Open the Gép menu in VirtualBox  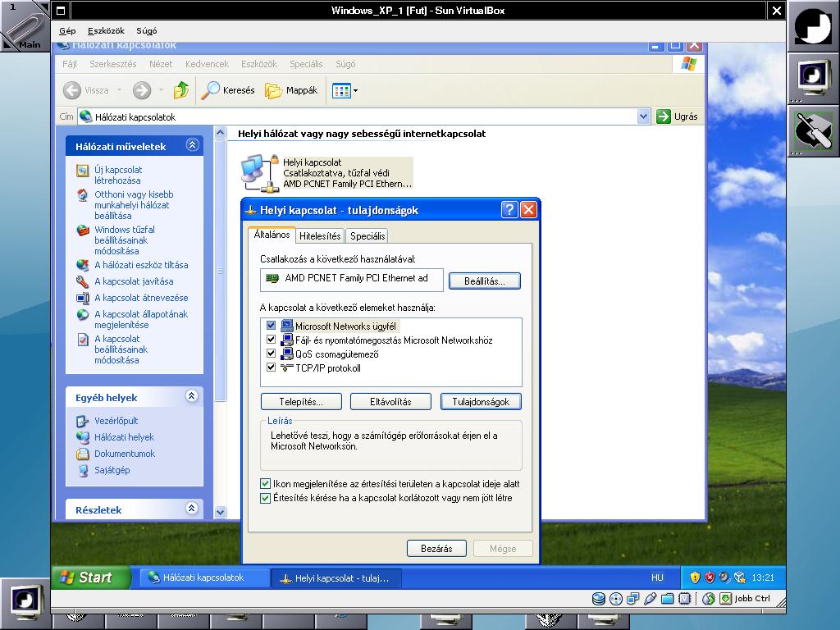point(67,30)
